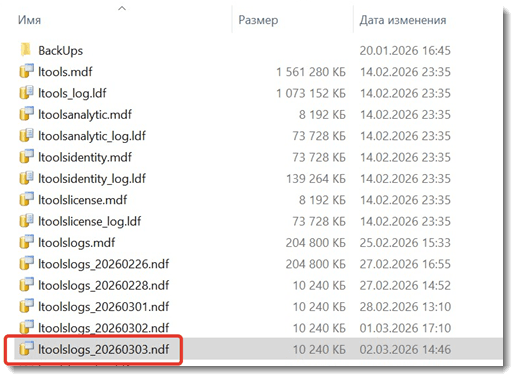Click the ltoolslogs_20260228.ndf file icon
The image size is (518, 390).
click(x=26, y=284)
